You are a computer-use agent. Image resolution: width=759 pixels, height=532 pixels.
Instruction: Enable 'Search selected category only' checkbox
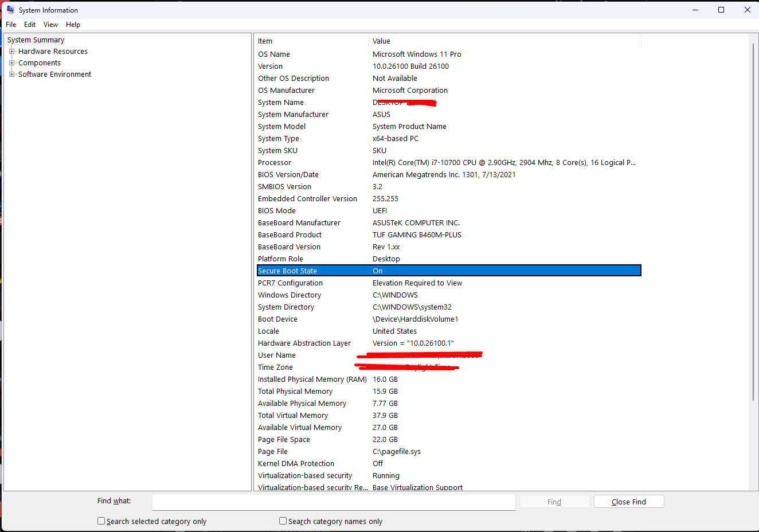tap(101, 521)
